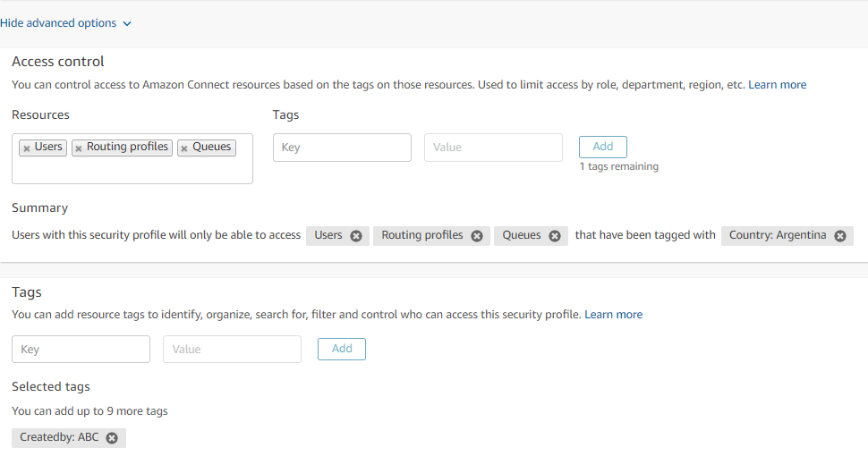The height and width of the screenshot is (456, 868).
Task: Click Add button in Tags section
Action: 342,349
